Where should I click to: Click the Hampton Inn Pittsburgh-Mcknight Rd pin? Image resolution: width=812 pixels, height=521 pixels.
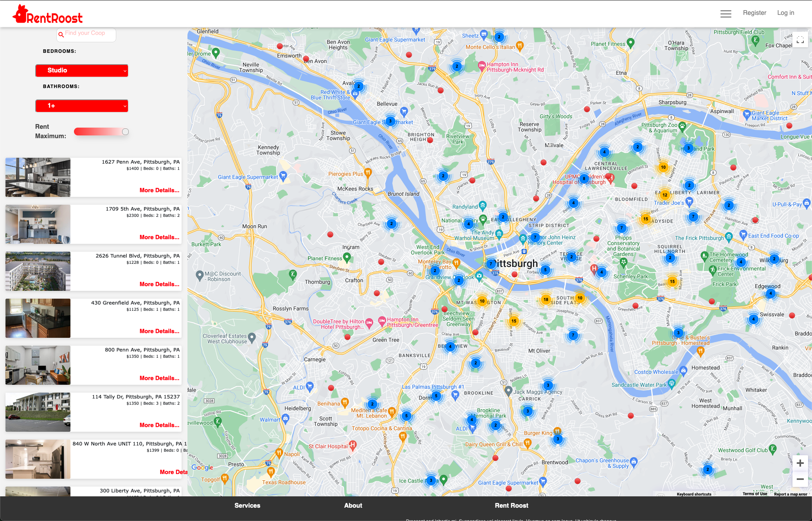click(x=482, y=66)
